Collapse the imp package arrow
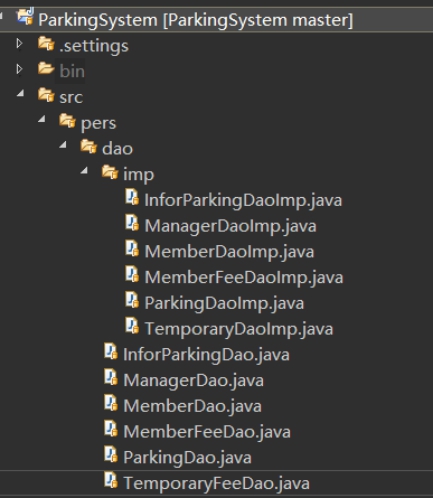The height and width of the screenshot is (499, 434). point(85,170)
